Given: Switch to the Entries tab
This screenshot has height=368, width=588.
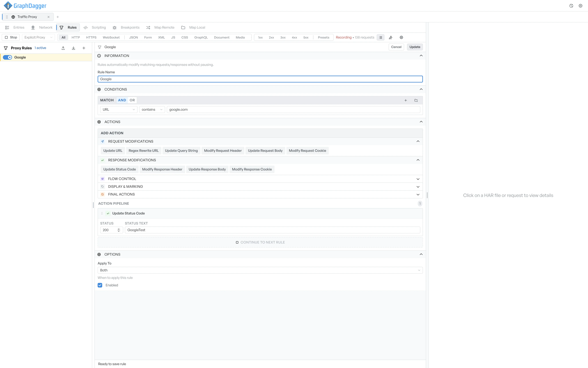Looking at the screenshot, I should (x=15, y=27).
